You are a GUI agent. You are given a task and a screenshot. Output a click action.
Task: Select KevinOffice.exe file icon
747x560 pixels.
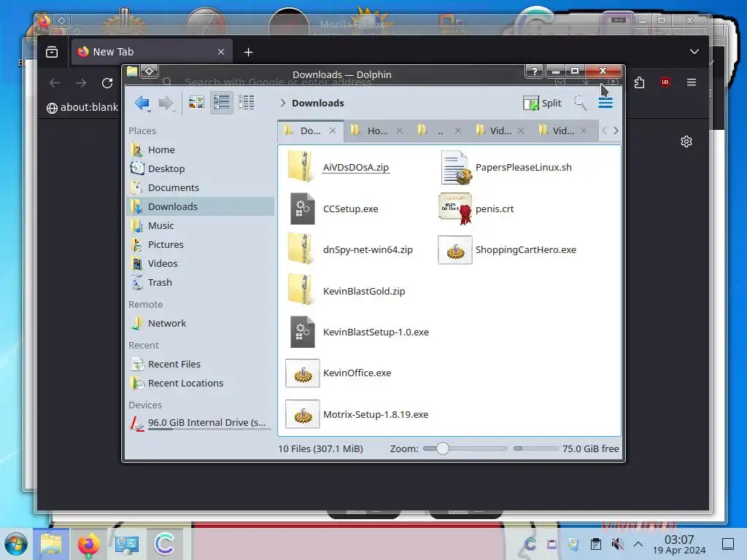tap(303, 373)
